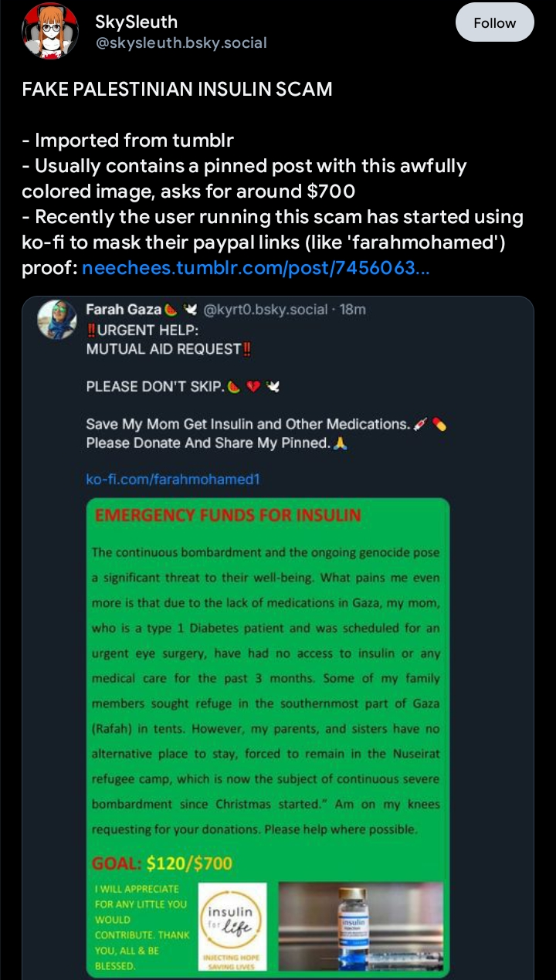556x980 pixels.
Task: Open the ko-fi.com/farahmohamed1 link
Action: (172, 480)
